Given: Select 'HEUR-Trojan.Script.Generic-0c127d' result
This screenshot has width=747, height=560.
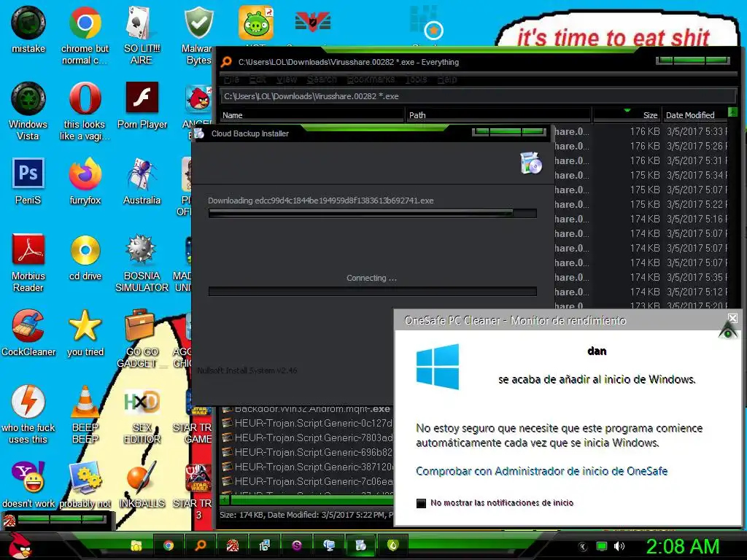Looking at the screenshot, I should (x=307, y=423).
